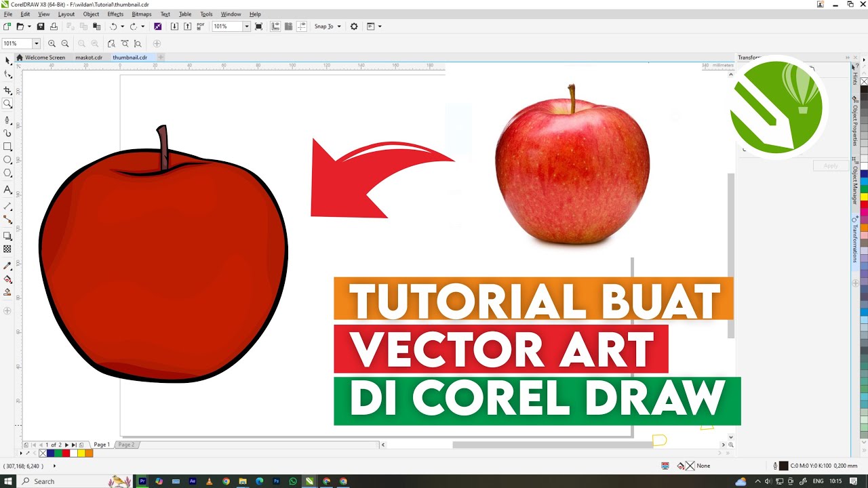
Task: Activate the Zoom tool in toolbox
Action: (7, 104)
